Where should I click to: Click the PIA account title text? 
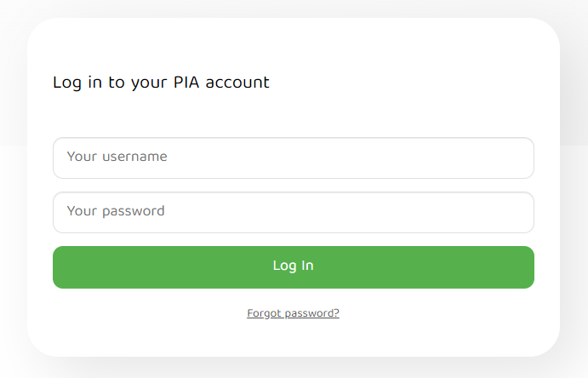[161, 83]
